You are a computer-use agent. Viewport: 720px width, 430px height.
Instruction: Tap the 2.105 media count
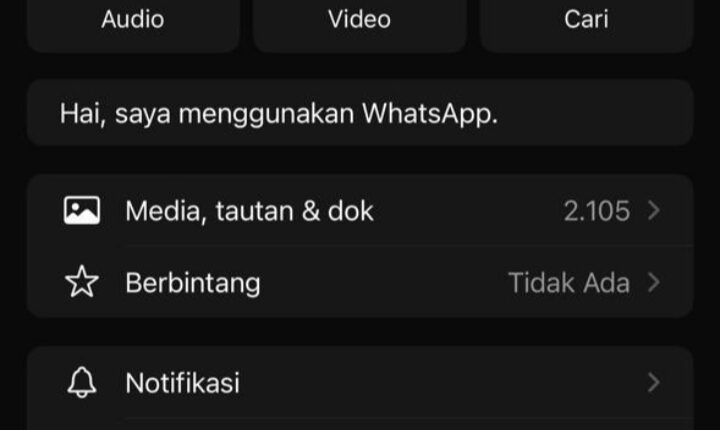[596, 211]
